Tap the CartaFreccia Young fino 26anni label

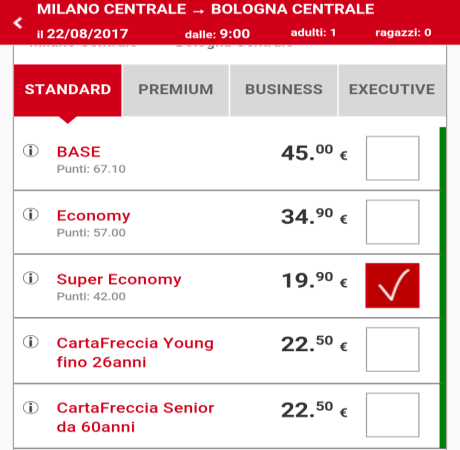click(135, 352)
